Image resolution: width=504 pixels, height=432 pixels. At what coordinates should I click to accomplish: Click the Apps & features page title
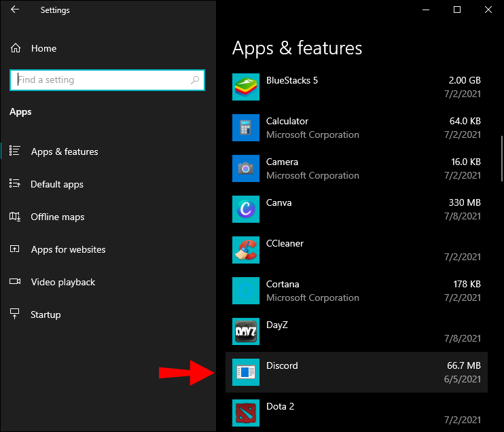point(297,48)
